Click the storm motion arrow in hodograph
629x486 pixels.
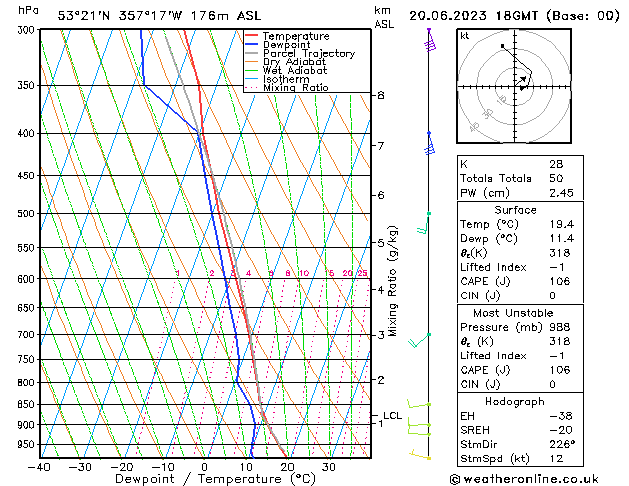point(521,79)
